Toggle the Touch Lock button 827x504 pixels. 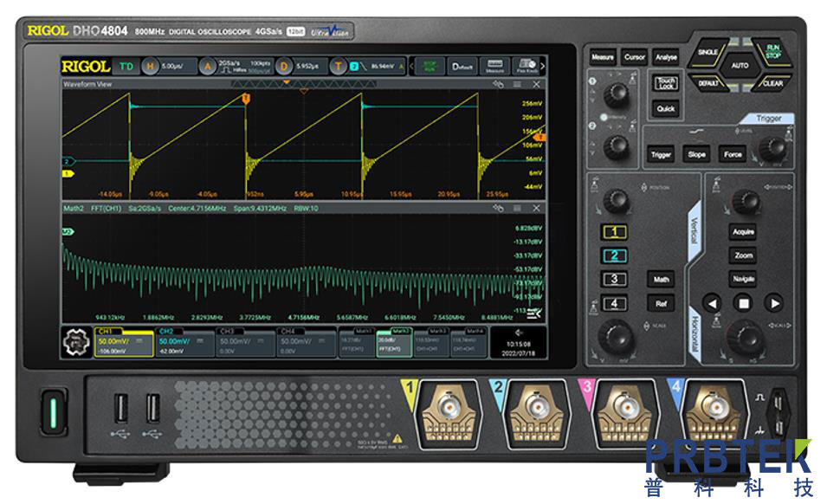[666, 83]
